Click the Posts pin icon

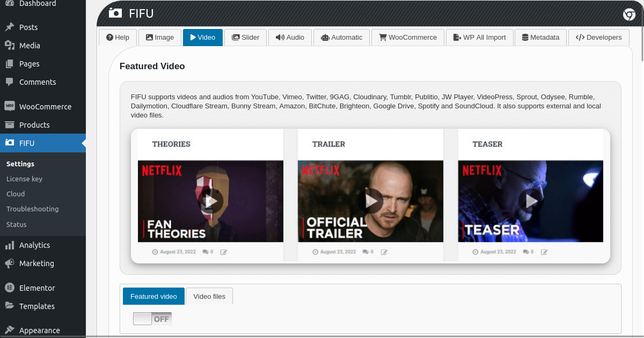coord(9,27)
